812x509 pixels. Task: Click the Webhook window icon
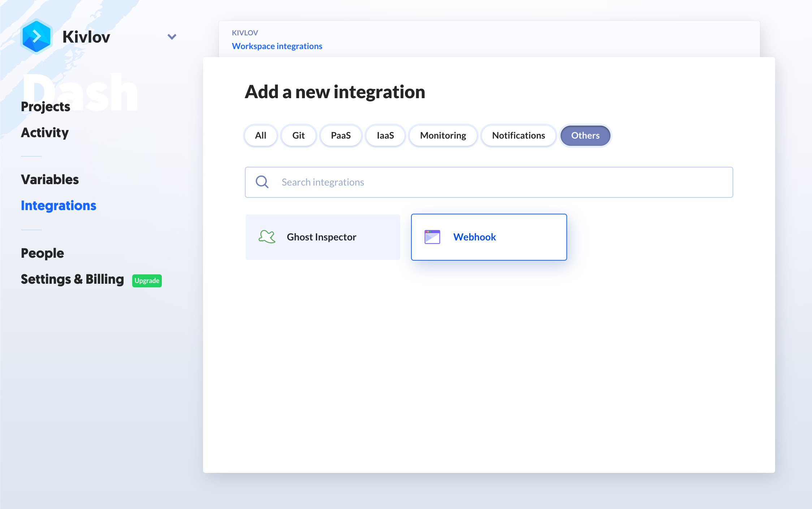[x=432, y=237]
